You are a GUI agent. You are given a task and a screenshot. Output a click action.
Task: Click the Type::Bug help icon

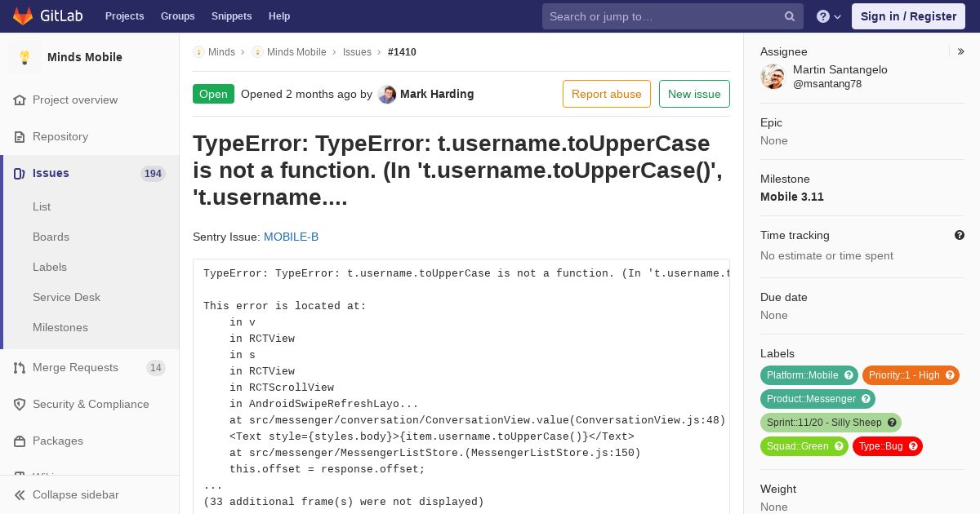[913, 446]
